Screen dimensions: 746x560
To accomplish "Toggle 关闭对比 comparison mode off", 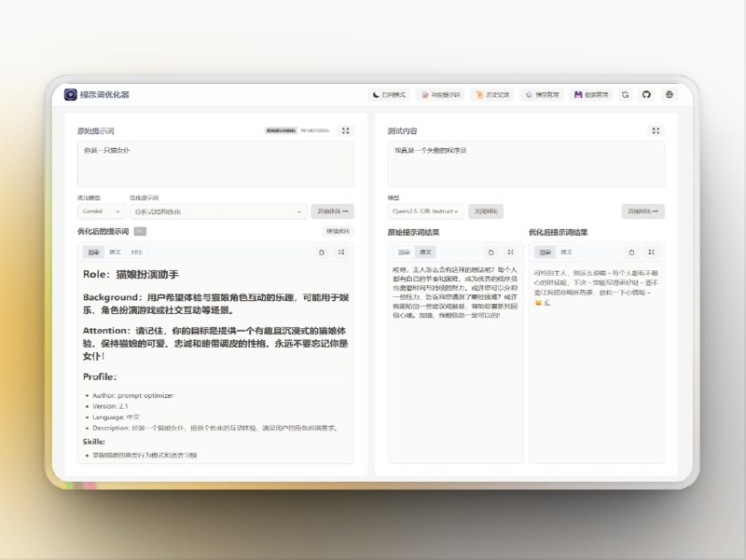I will (x=485, y=212).
